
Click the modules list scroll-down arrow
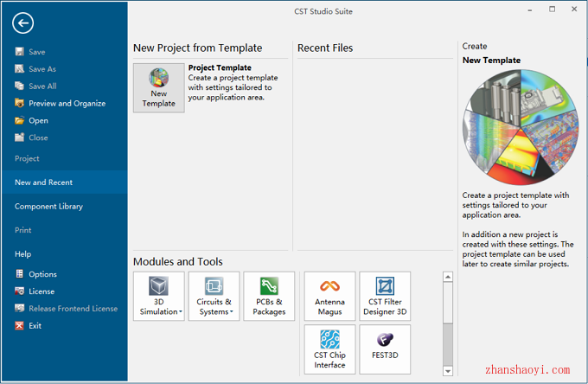(x=448, y=371)
